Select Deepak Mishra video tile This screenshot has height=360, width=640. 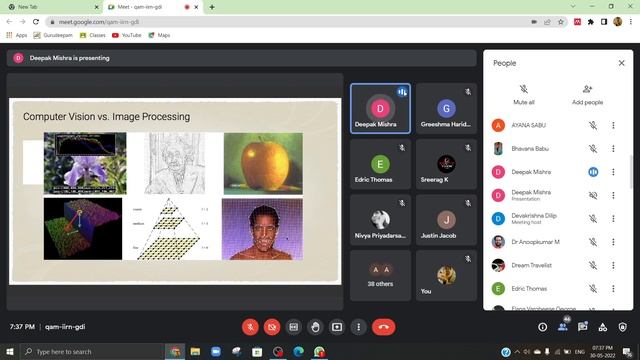(x=380, y=109)
